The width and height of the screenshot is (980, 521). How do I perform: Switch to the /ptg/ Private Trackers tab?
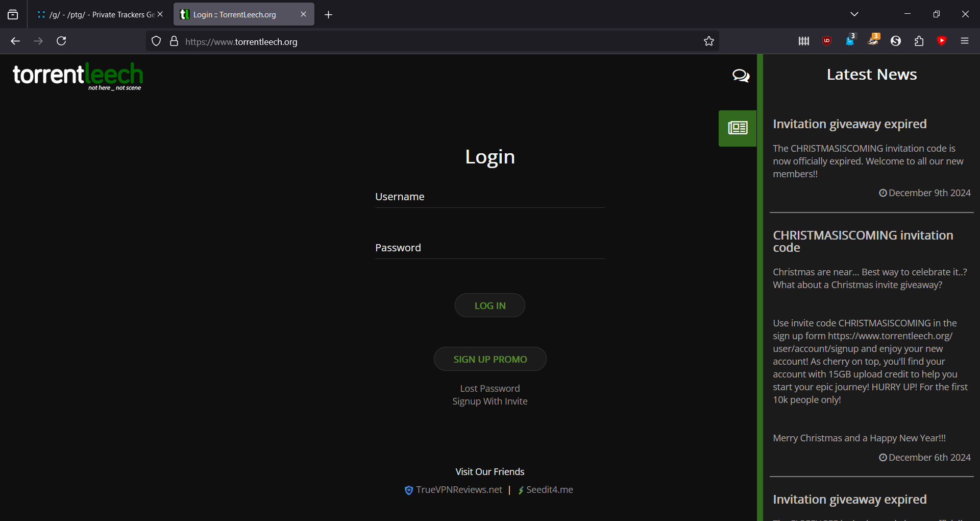tap(97, 14)
